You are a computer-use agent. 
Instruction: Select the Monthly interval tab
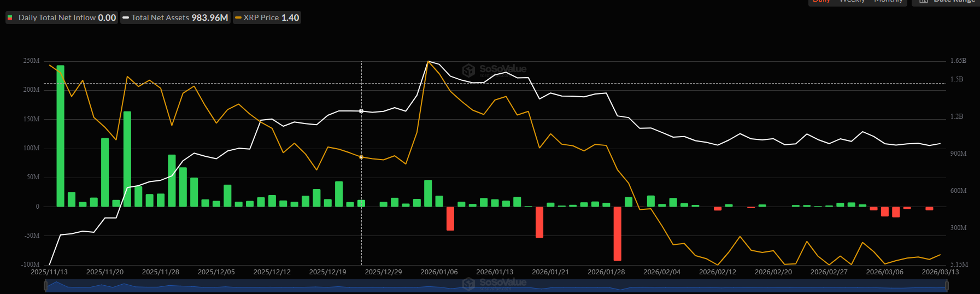tap(888, 2)
